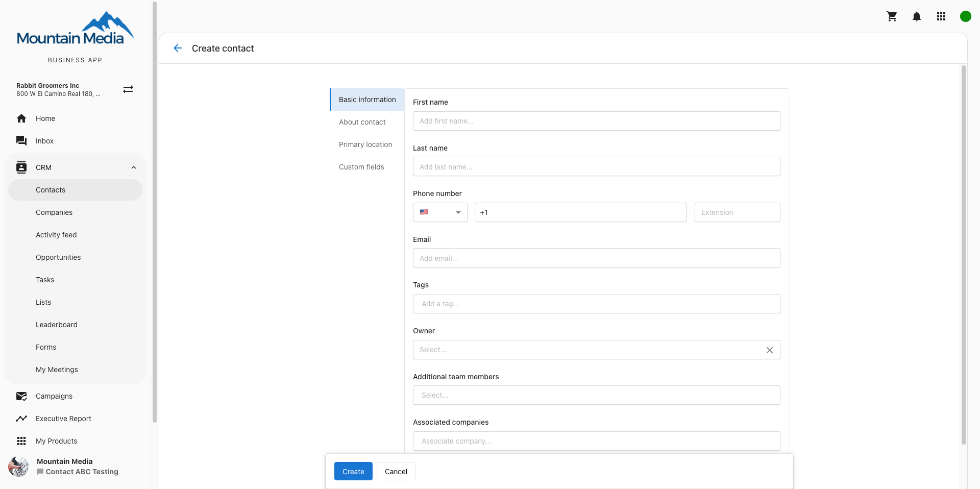Viewport: 980px width, 489px height.
Task: Focus the Last name field
Action: click(x=596, y=166)
